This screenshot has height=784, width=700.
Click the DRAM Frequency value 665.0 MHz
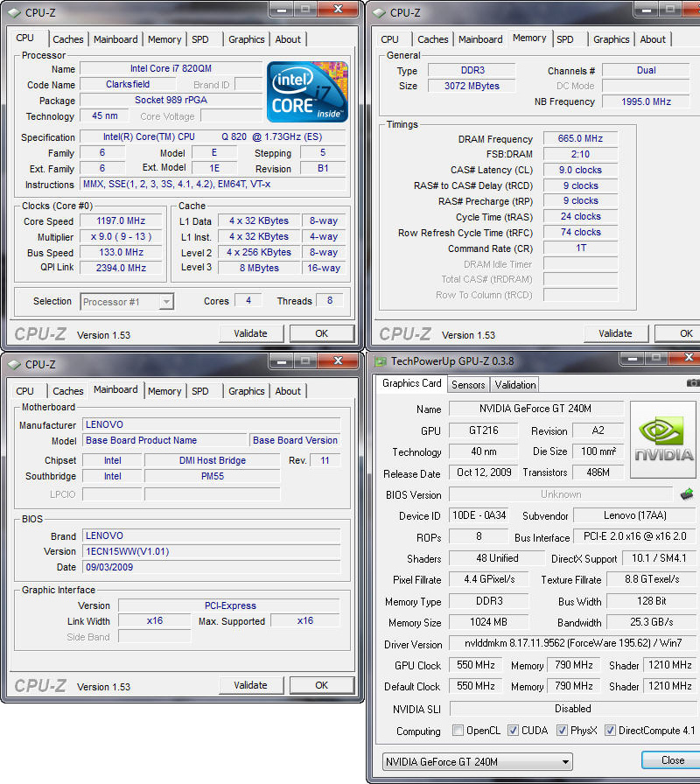tap(580, 138)
